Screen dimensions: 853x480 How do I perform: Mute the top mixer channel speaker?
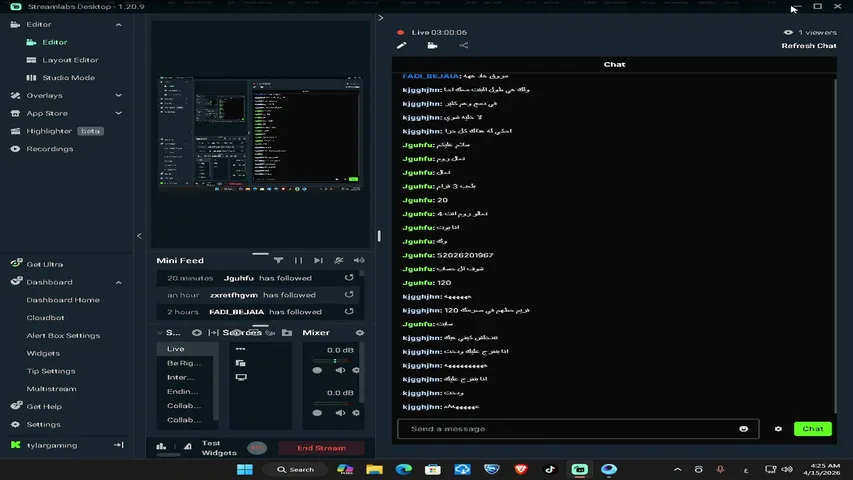[x=340, y=370]
